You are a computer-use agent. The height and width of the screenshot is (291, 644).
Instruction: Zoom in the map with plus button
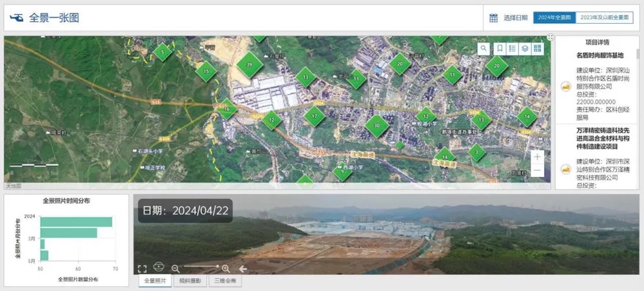[x=537, y=156]
